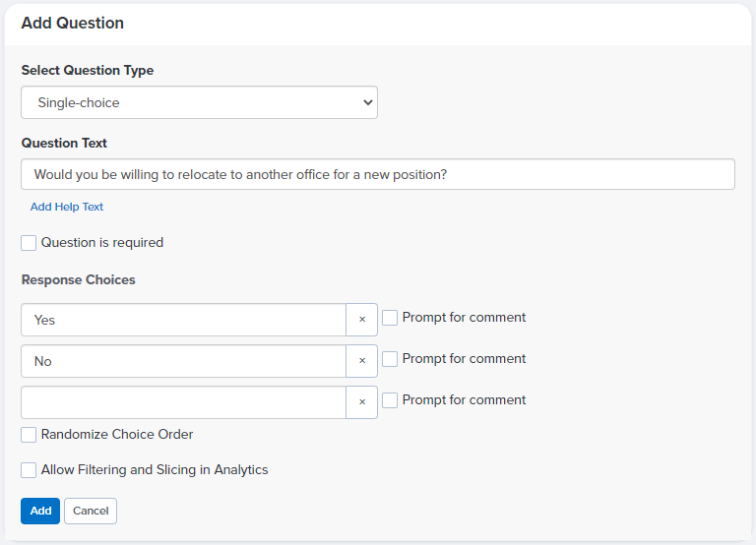Enable Prompt for comment on Yes choice

pos(390,318)
